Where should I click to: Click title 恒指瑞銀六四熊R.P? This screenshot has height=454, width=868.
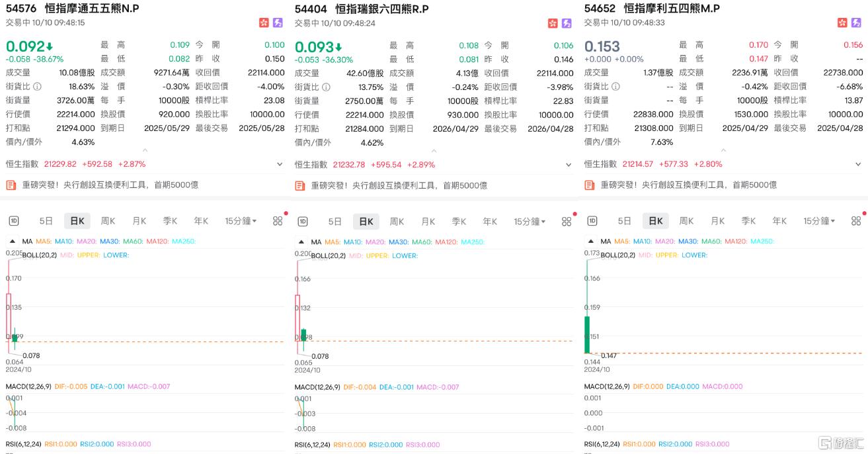coord(382,9)
